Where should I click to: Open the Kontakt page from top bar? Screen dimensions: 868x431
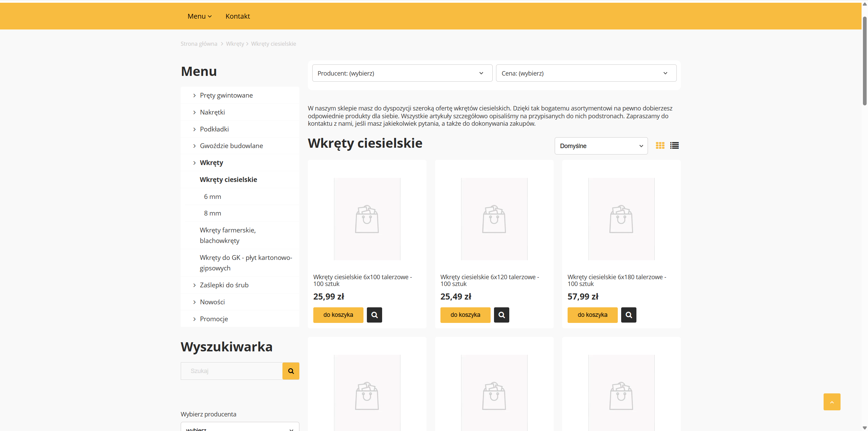(237, 16)
